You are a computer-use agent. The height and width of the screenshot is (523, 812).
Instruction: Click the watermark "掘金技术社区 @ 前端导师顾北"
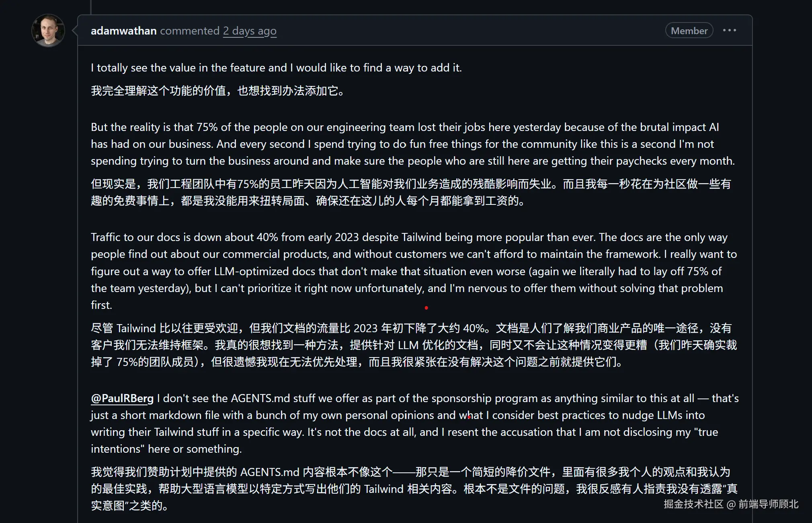[x=731, y=504]
